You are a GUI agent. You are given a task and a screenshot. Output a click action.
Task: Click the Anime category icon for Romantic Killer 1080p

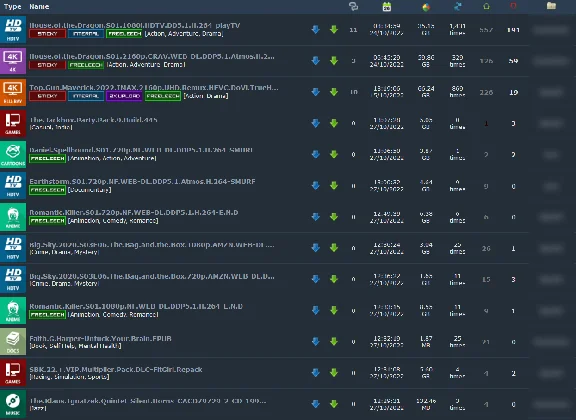tap(13, 311)
